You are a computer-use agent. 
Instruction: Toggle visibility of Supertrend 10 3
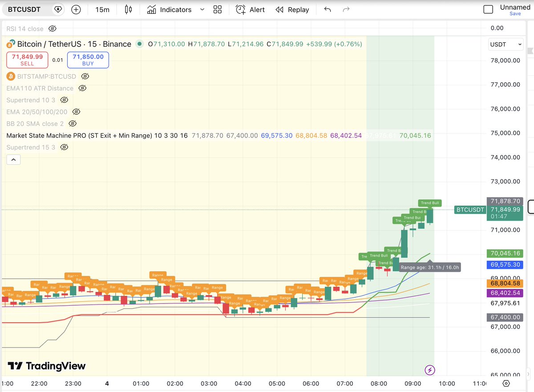point(64,100)
